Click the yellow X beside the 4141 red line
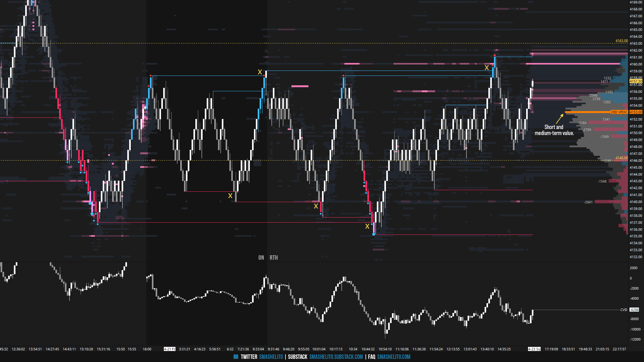The image size is (644, 362). point(230,196)
